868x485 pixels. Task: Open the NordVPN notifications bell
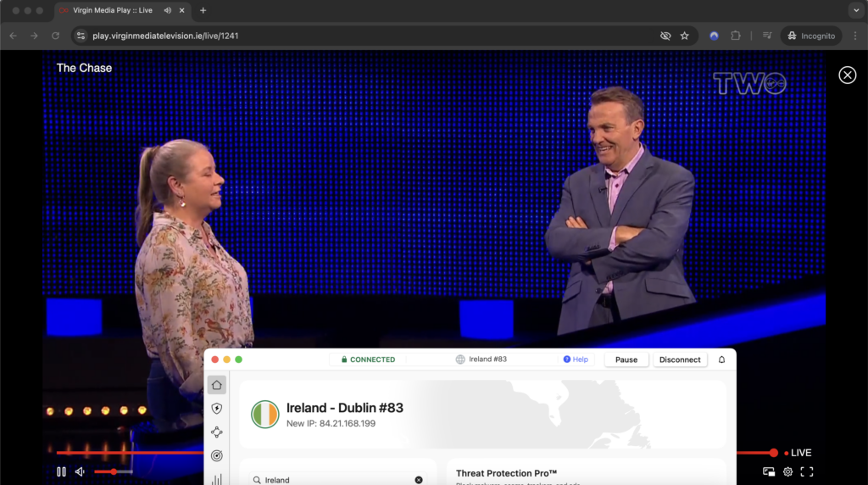click(x=721, y=360)
